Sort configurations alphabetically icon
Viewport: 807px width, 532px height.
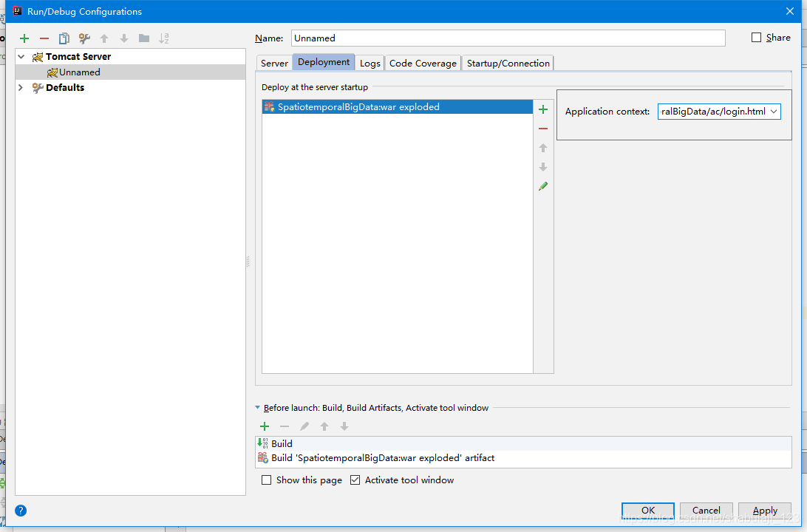click(163, 38)
